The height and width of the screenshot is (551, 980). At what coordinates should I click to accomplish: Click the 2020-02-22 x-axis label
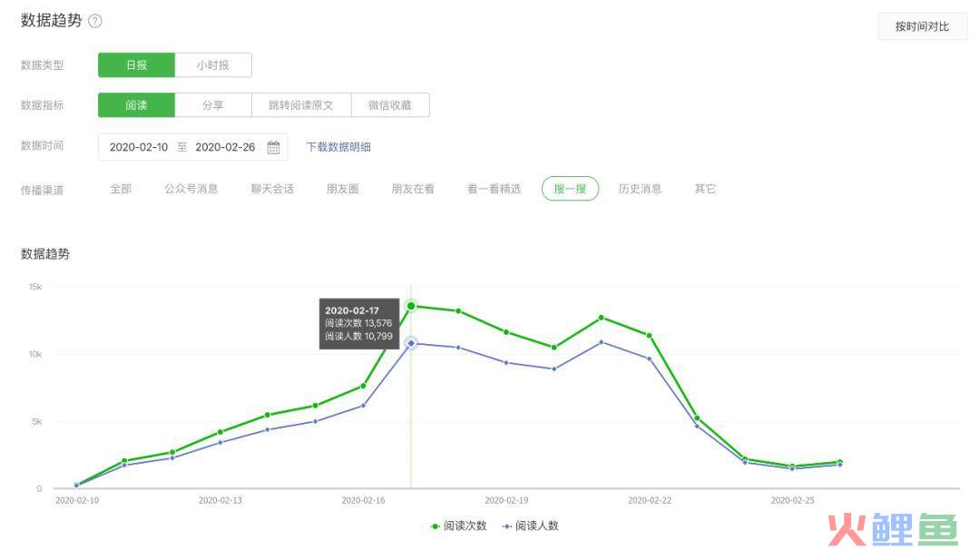[650, 500]
